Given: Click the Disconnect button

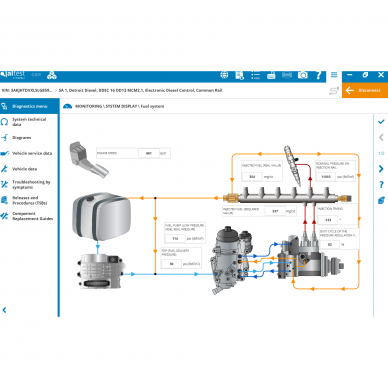Looking at the screenshot, I should pyautogui.click(x=365, y=90).
